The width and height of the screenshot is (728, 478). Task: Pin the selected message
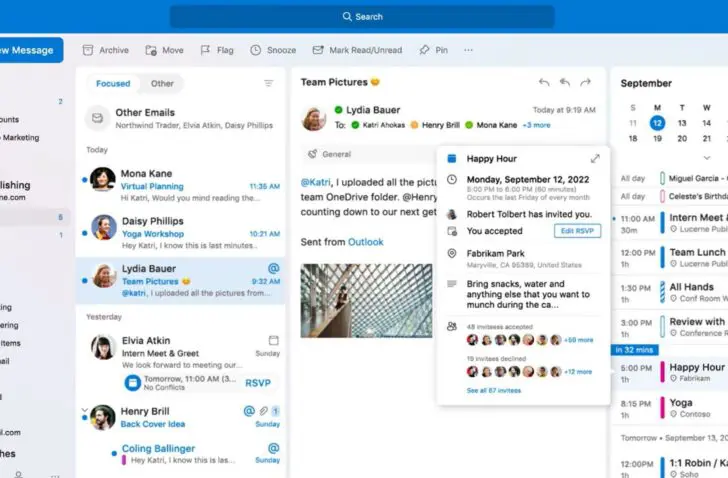pyautogui.click(x=434, y=50)
